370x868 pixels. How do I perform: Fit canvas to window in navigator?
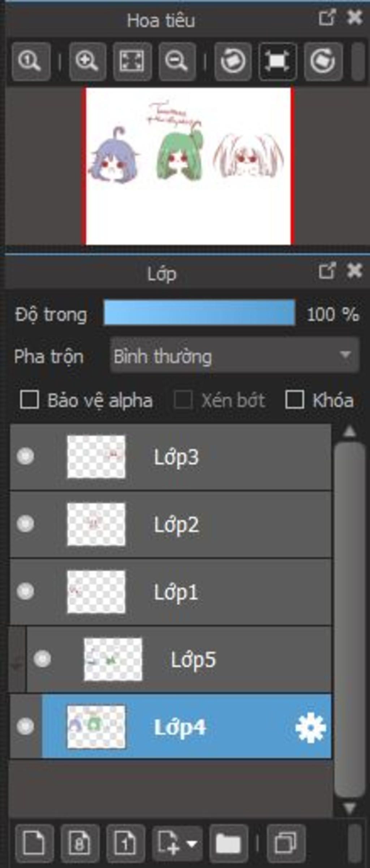(x=132, y=61)
